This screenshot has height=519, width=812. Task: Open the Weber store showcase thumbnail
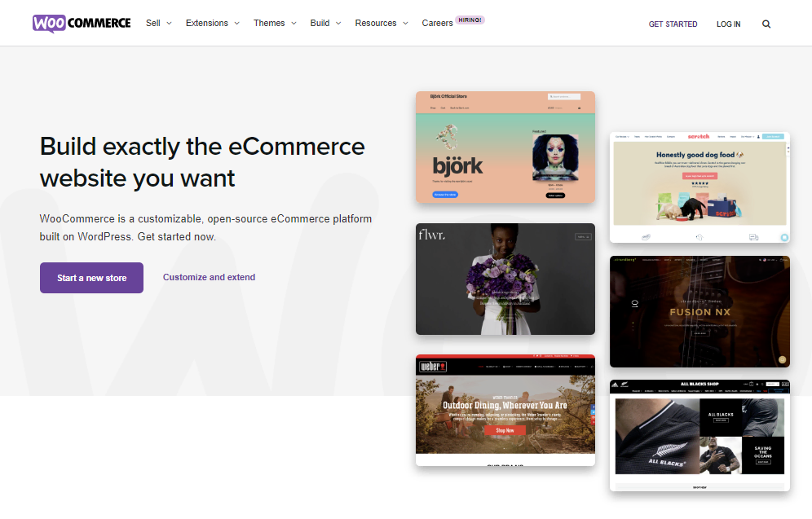[x=505, y=411]
